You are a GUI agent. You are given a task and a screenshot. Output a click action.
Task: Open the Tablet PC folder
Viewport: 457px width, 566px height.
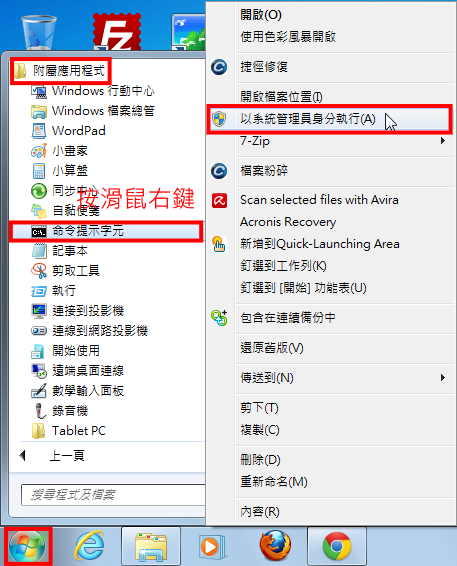(69, 431)
